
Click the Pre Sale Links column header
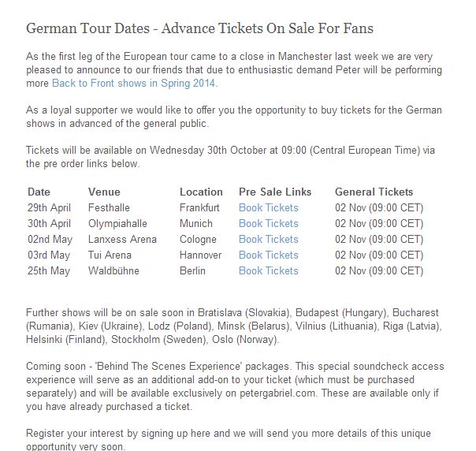point(275,192)
